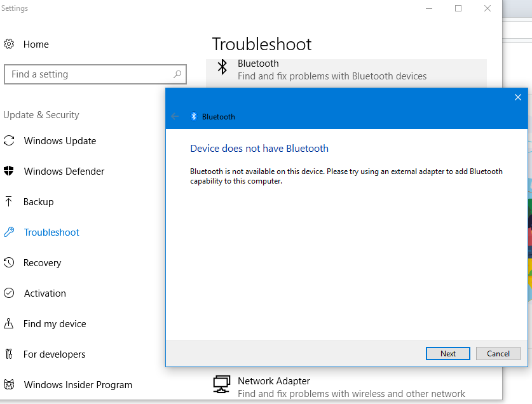This screenshot has width=532, height=404.
Task: Click the Recovery clock icon
Action: point(9,262)
